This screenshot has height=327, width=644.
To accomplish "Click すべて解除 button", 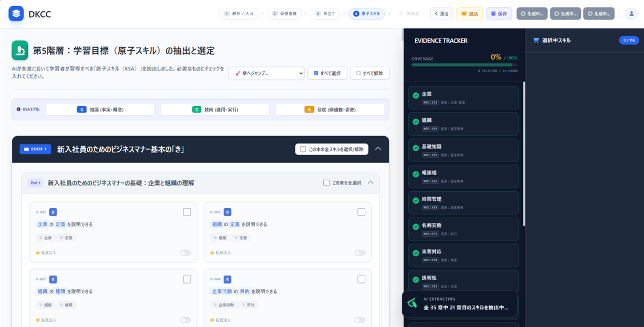I will pos(369,73).
